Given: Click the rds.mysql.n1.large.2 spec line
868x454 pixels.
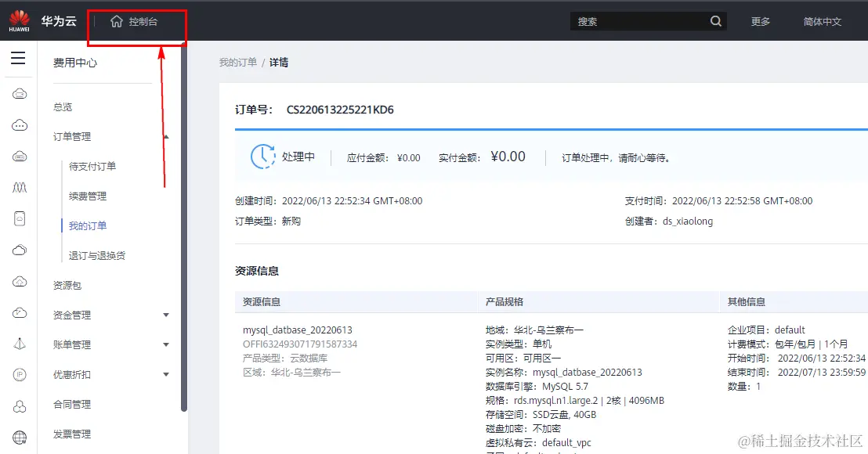Looking at the screenshot, I should (574, 401).
